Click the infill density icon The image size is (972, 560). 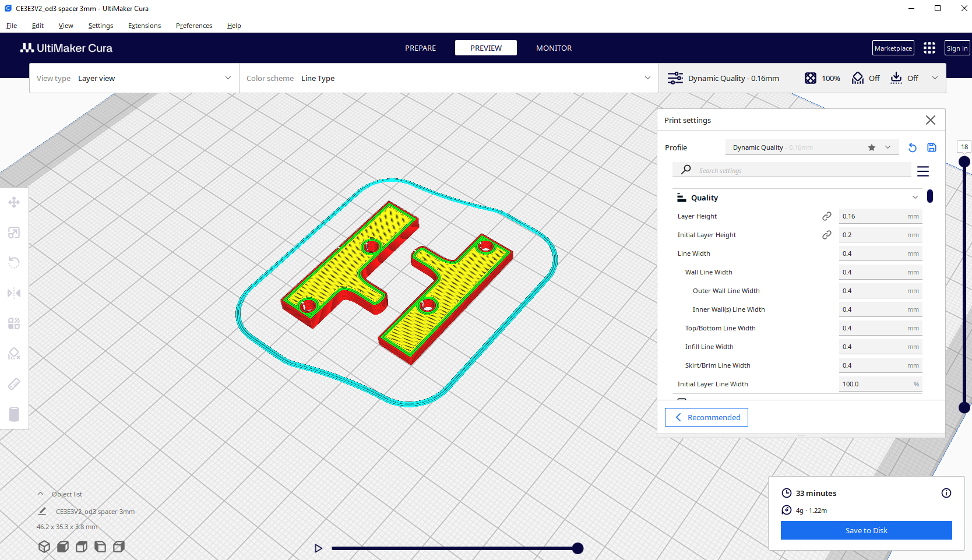[811, 78]
